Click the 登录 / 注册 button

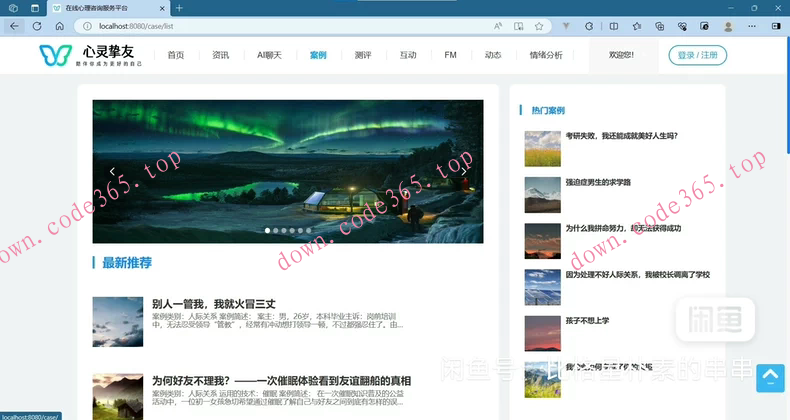[697, 55]
